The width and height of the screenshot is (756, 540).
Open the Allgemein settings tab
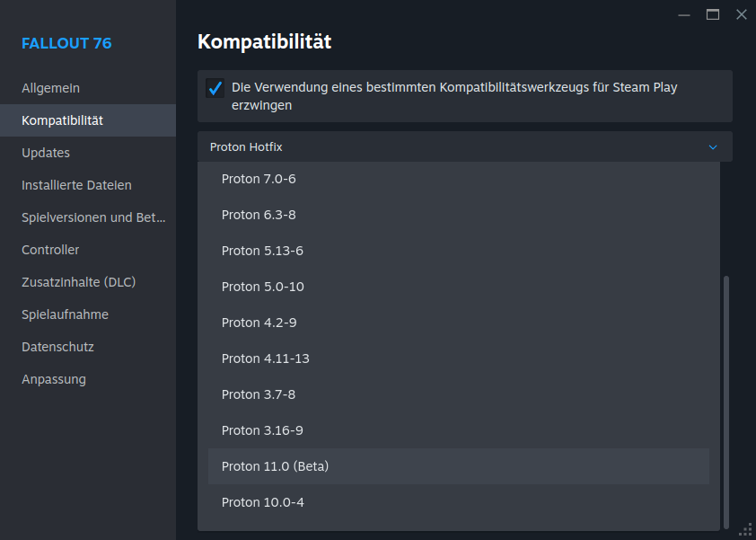tap(51, 88)
